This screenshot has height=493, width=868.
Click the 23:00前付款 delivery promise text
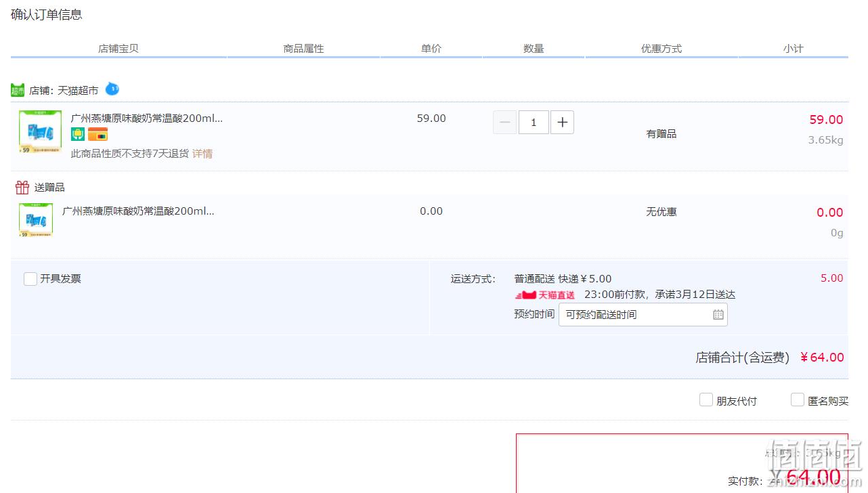tap(659, 295)
